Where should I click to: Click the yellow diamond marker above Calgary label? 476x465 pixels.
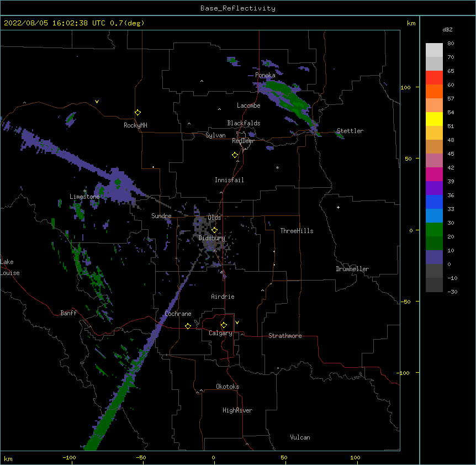pyautogui.click(x=224, y=325)
